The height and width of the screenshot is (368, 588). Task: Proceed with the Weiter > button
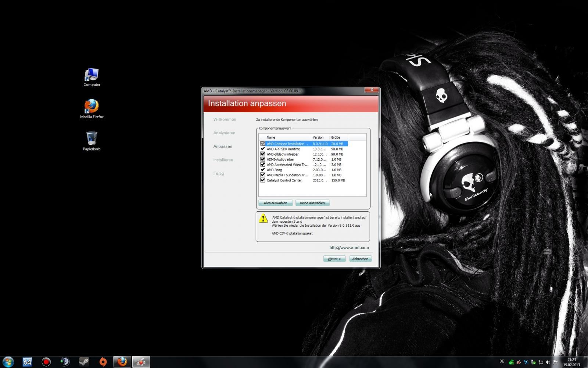point(334,259)
